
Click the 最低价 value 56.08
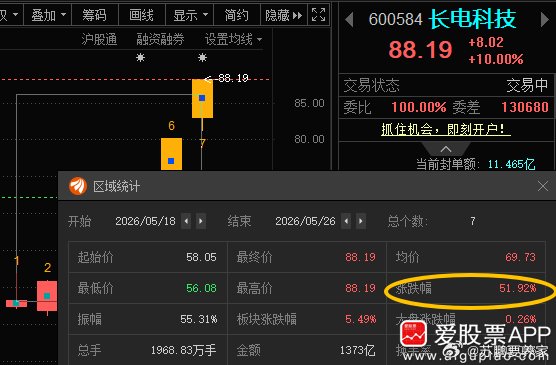tap(201, 288)
